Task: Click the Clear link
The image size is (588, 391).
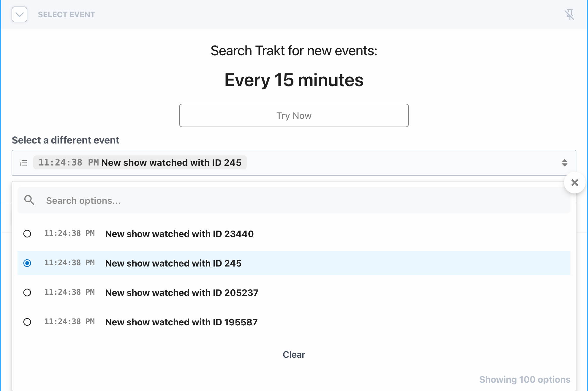Action: click(294, 354)
